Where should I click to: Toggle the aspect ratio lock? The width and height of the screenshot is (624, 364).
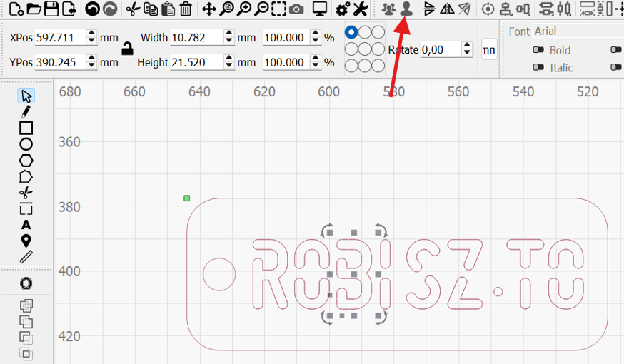tap(127, 49)
